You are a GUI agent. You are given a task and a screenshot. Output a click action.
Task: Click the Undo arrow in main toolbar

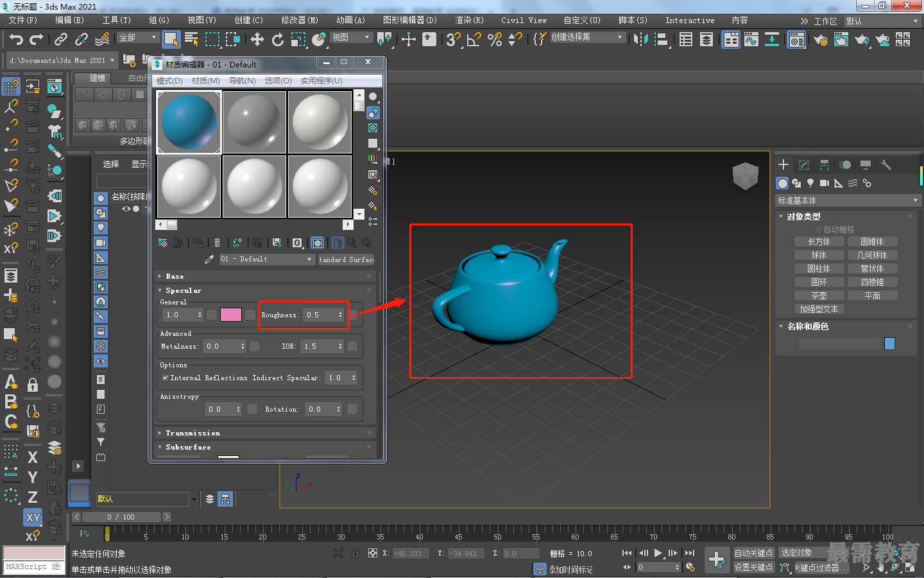(16, 40)
